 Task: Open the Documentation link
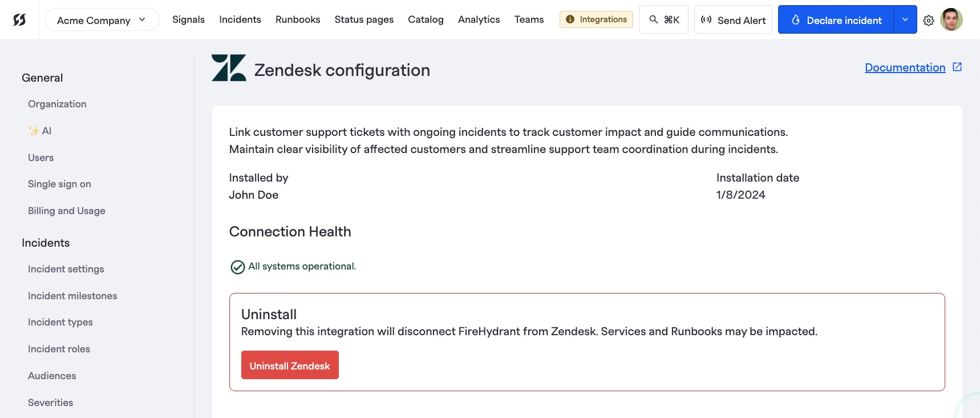(x=905, y=67)
